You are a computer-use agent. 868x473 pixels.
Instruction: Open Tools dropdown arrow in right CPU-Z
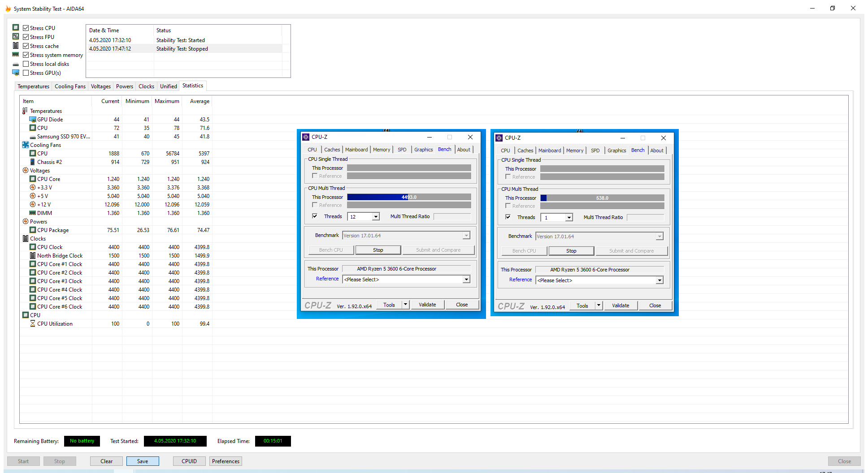599,305
